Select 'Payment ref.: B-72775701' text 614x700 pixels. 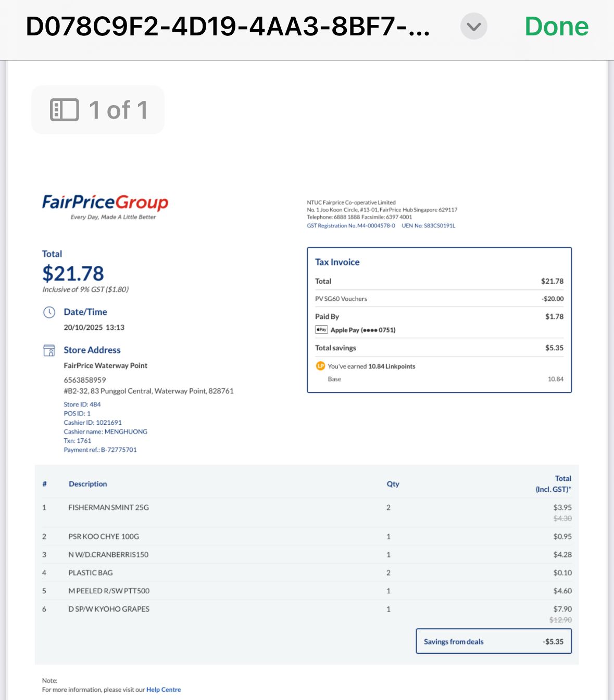click(x=101, y=450)
